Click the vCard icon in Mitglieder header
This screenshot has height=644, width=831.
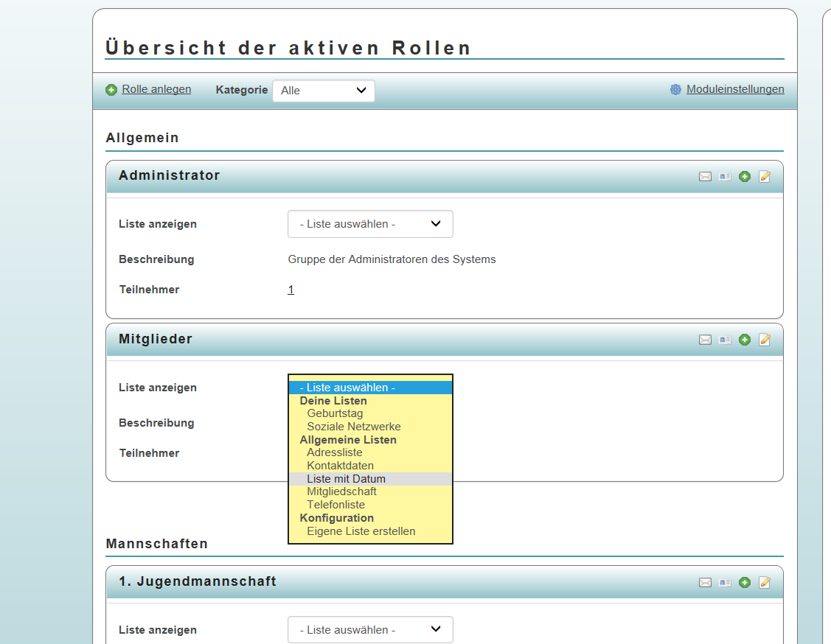click(725, 340)
